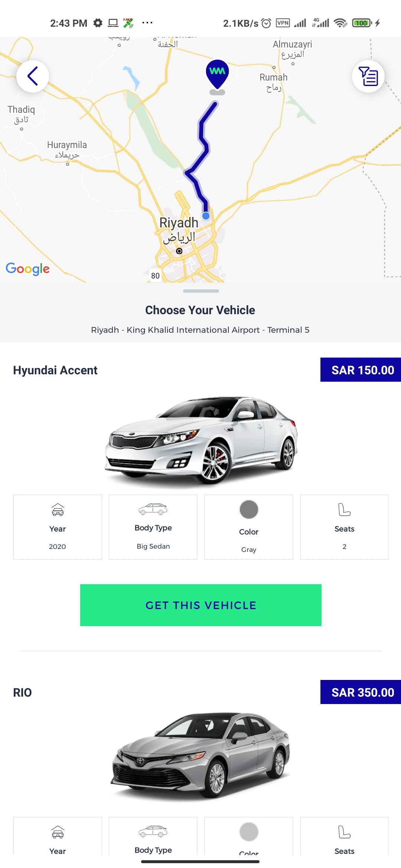Click the gray color swatch for Hyundai Accent
This screenshot has width=401, height=868.
[249, 509]
